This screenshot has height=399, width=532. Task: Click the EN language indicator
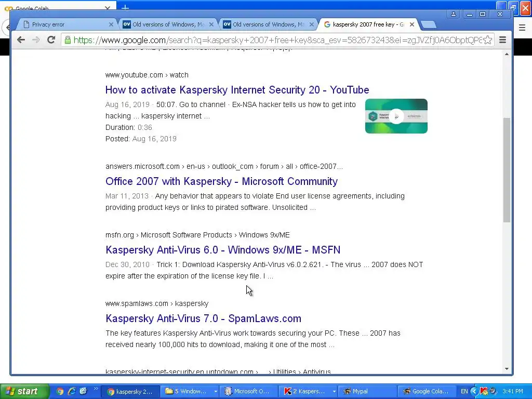click(x=464, y=392)
